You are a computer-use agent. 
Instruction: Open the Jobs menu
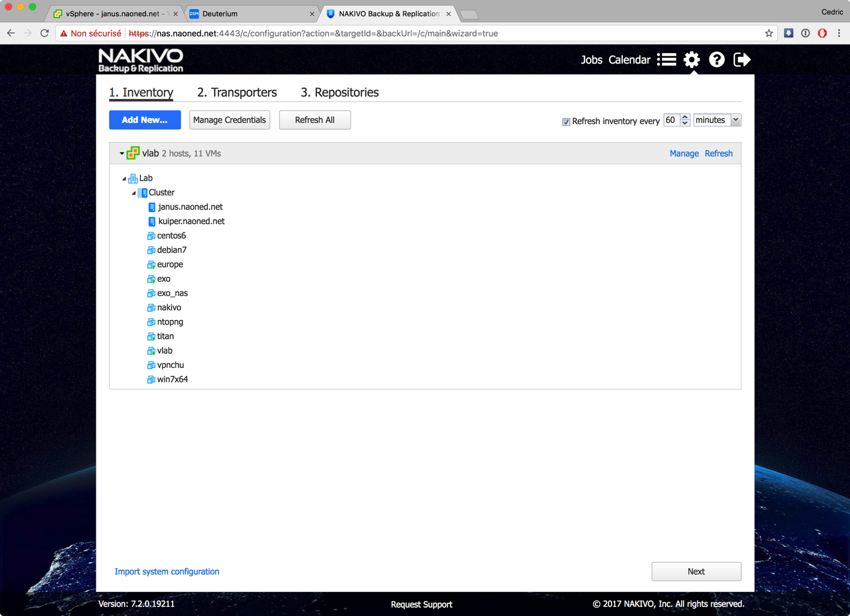[x=592, y=60]
